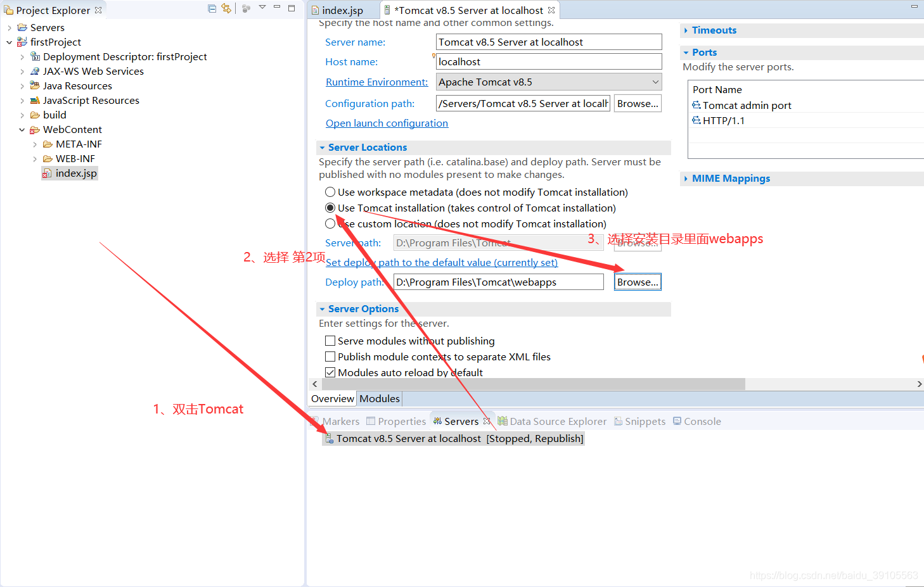
Task: Click the editor horizontal scrollbar
Action: tap(534, 384)
